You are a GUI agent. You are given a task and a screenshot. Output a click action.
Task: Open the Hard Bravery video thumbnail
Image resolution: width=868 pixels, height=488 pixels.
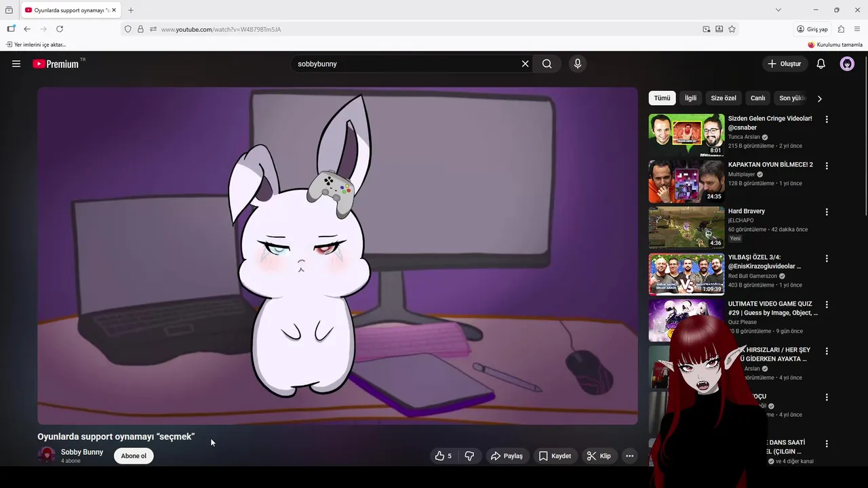686,228
